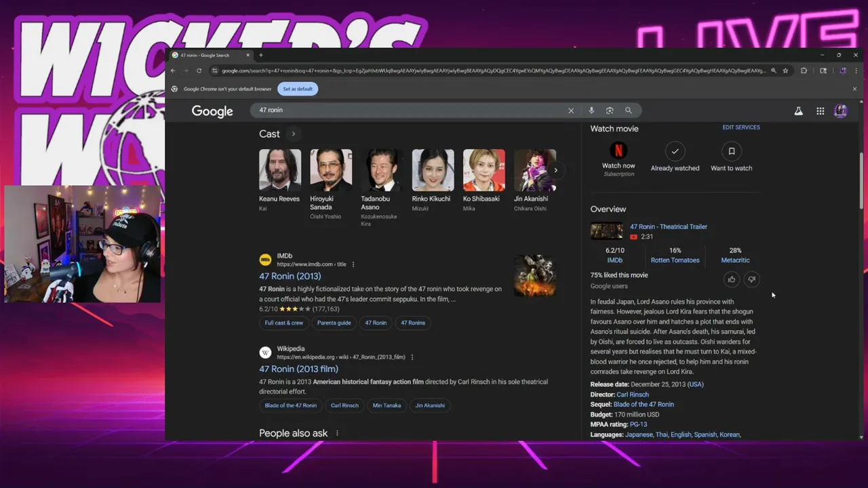This screenshot has width=868, height=488.
Task: Select Ko Shibasaki cast photo
Action: point(484,170)
